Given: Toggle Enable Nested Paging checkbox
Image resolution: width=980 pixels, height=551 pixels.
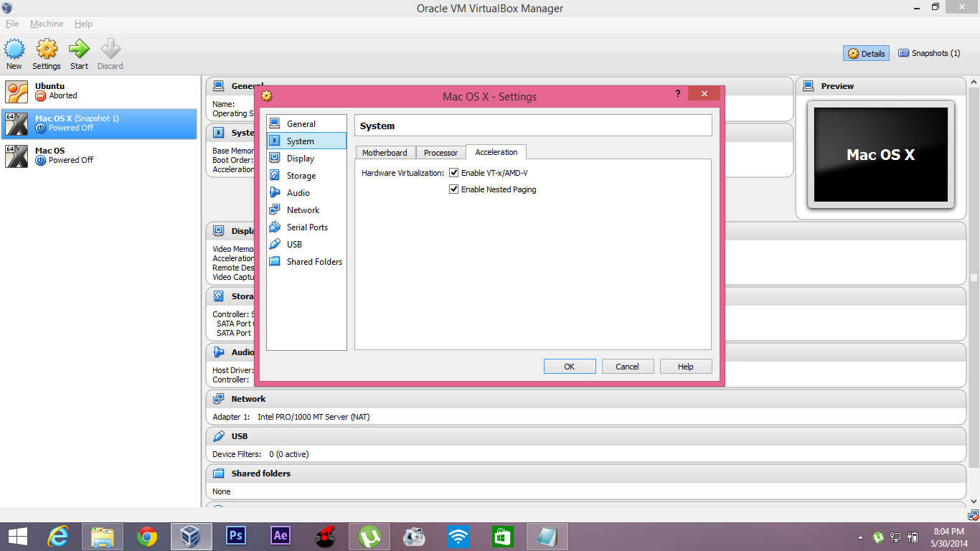Looking at the screenshot, I should click(x=453, y=189).
